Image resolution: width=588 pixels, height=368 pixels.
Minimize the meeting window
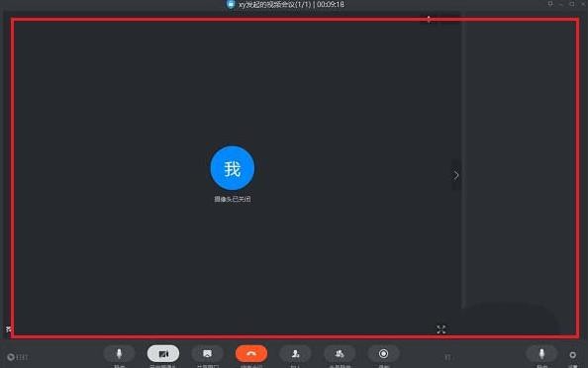click(x=561, y=4)
